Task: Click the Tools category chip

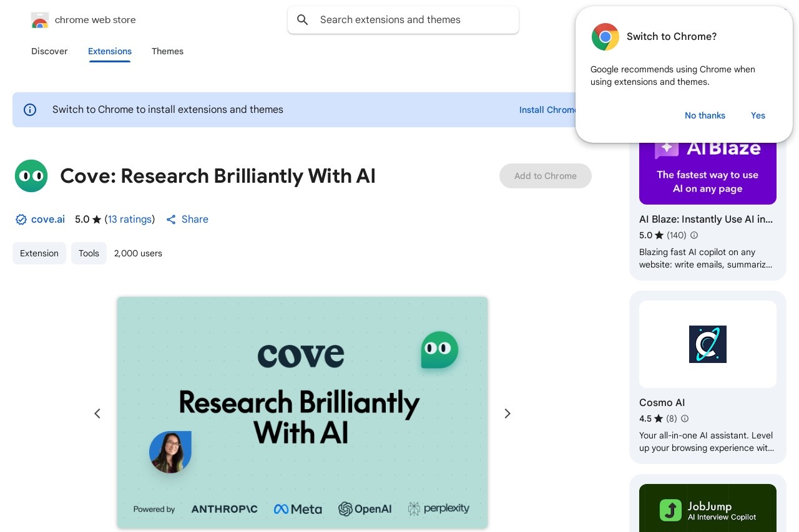Action: 89,253
